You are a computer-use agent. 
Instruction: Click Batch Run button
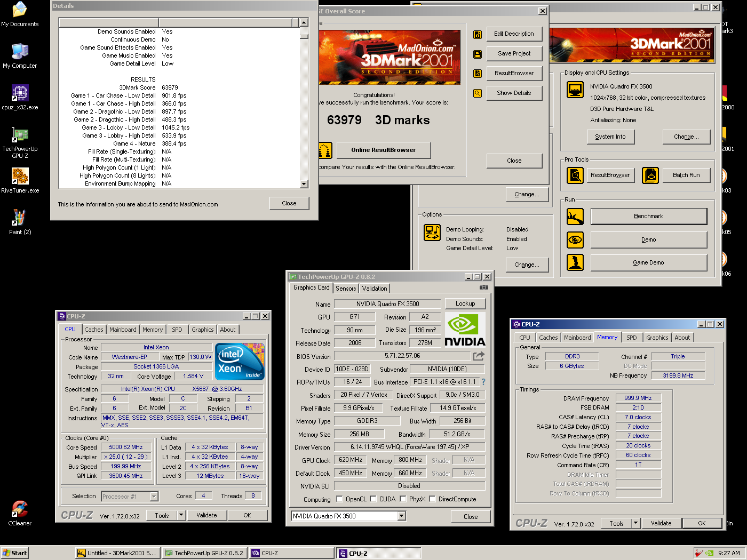(686, 175)
